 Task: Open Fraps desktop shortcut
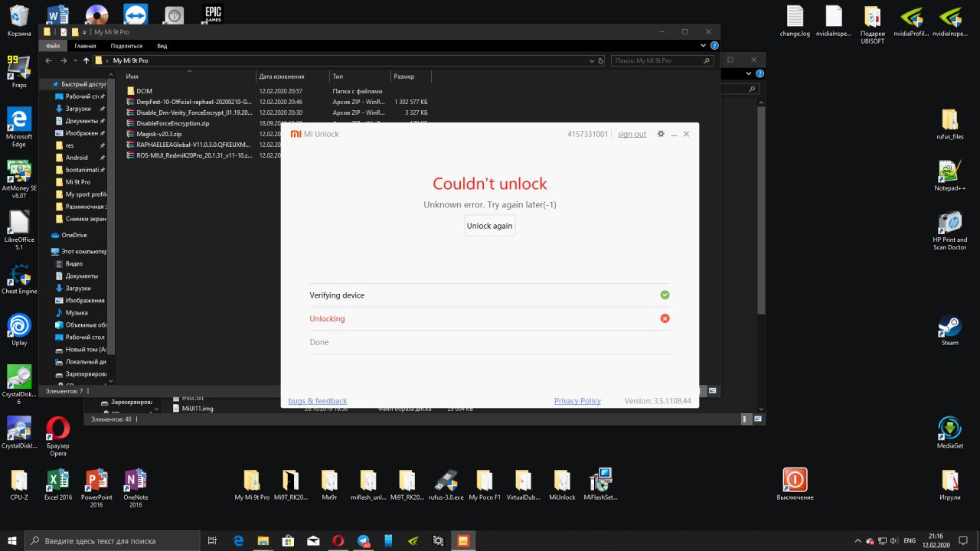tap(19, 71)
